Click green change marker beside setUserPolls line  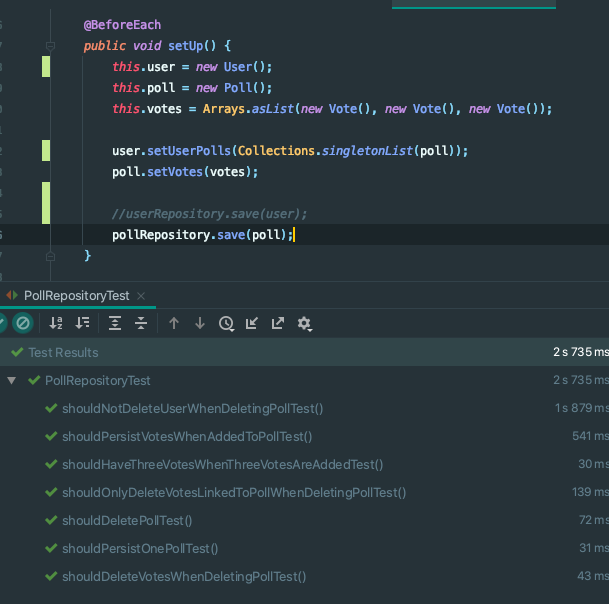point(46,150)
